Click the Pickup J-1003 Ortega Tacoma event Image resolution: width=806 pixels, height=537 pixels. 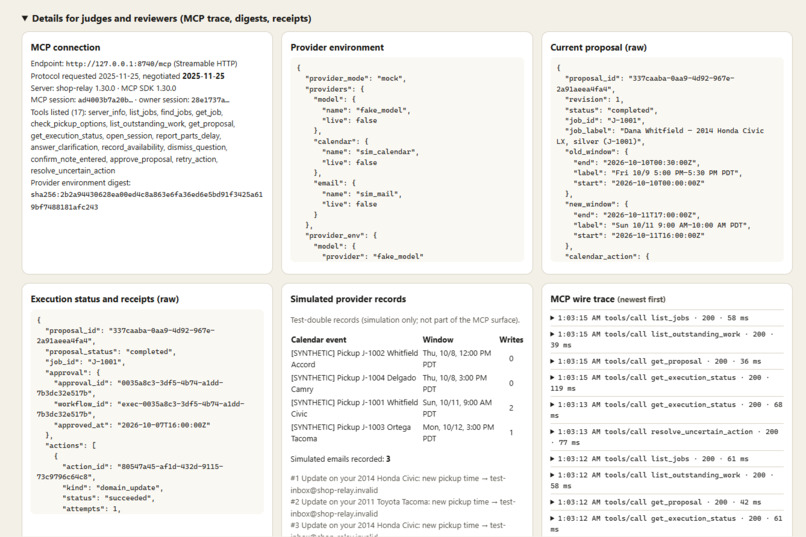pyautogui.click(x=351, y=433)
